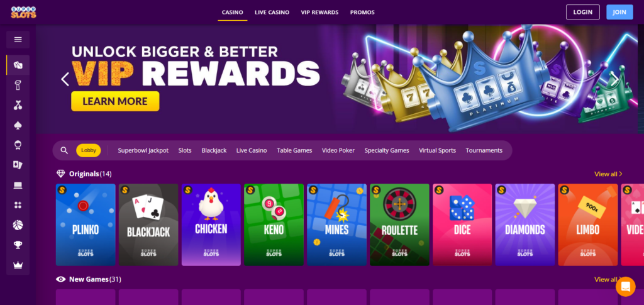Open the Plinko game thumbnail
Image resolution: width=644 pixels, height=305 pixels.
86,225
